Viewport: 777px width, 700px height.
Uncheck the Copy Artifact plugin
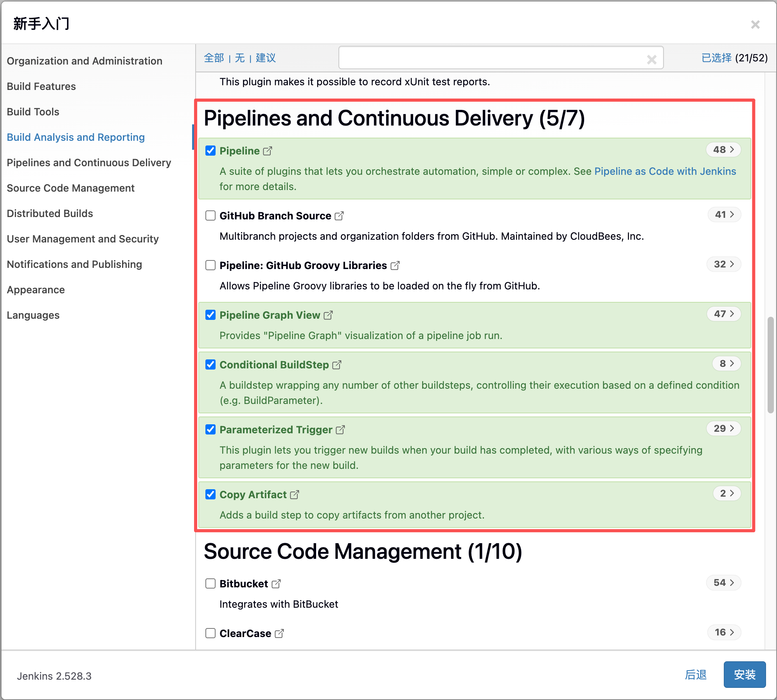(x=210, y=494)
